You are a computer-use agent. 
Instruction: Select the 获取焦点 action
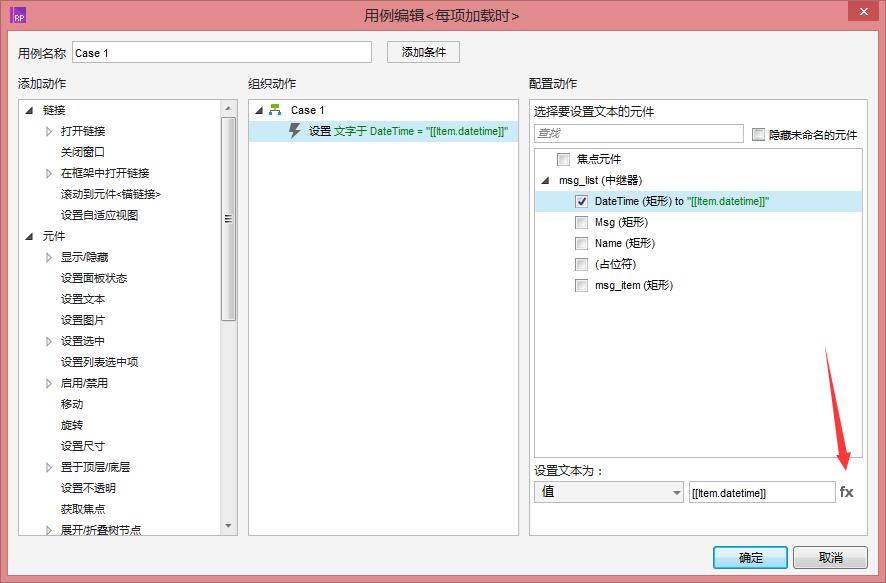(82, 509)
